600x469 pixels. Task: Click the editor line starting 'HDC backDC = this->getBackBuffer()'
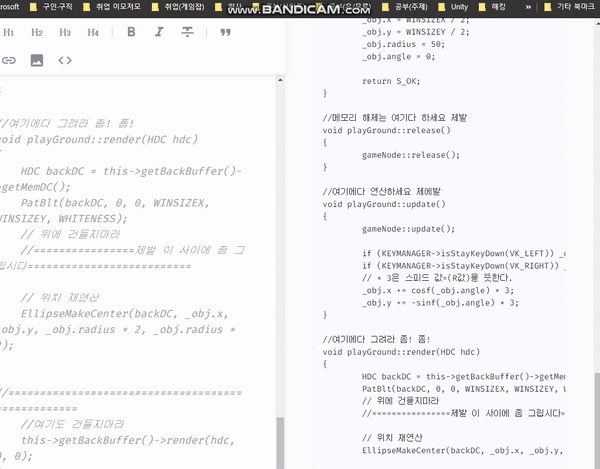click(131, 171)
